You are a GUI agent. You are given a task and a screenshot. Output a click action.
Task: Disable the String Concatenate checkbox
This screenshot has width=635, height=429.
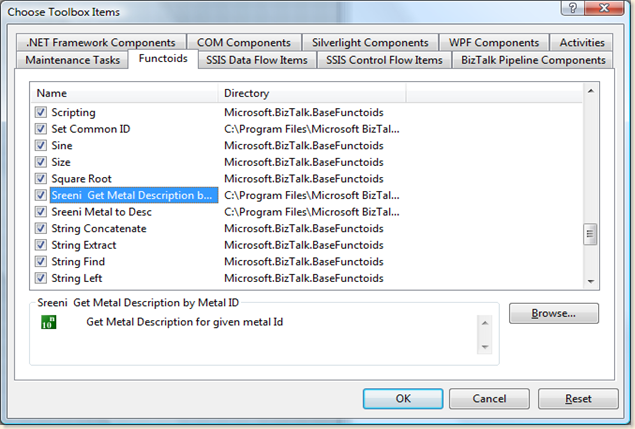point(41,229)
